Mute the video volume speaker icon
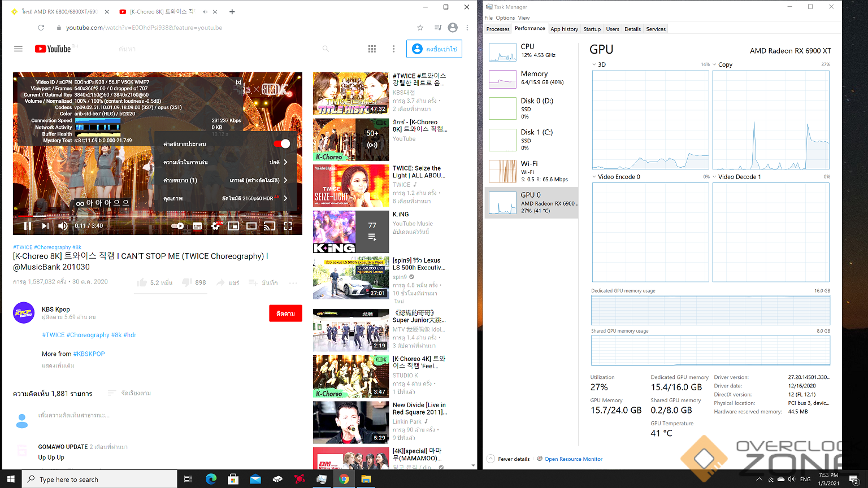This screenshot has width=868, height=488. pos(63,226)
